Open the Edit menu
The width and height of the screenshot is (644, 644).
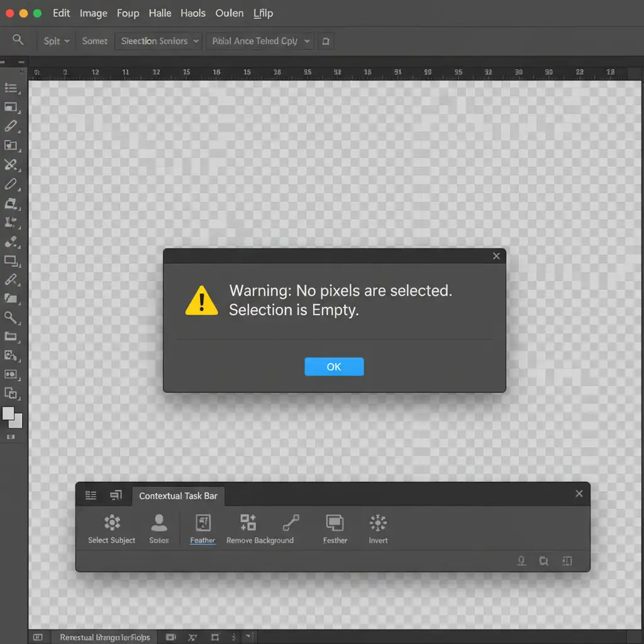pos(61,13)
